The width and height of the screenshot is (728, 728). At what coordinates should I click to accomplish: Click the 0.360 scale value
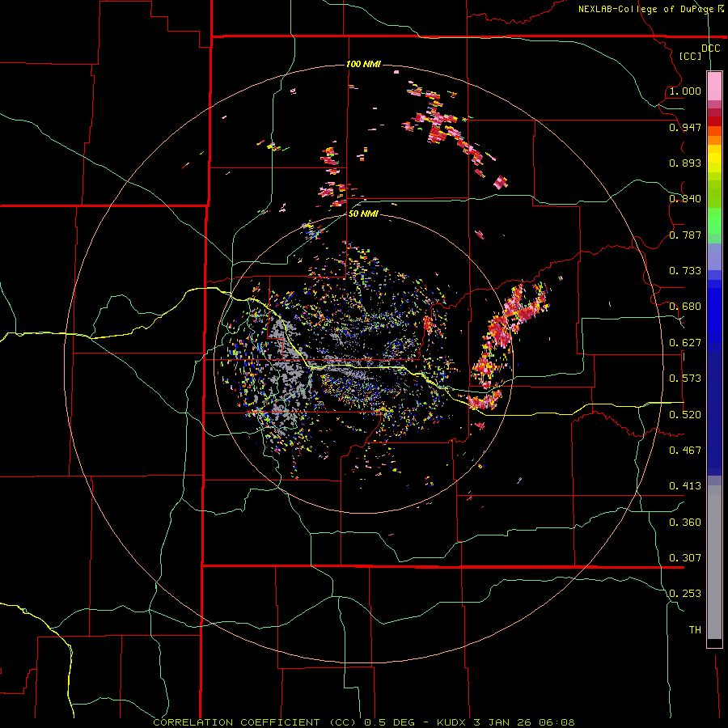pos(685,523)
